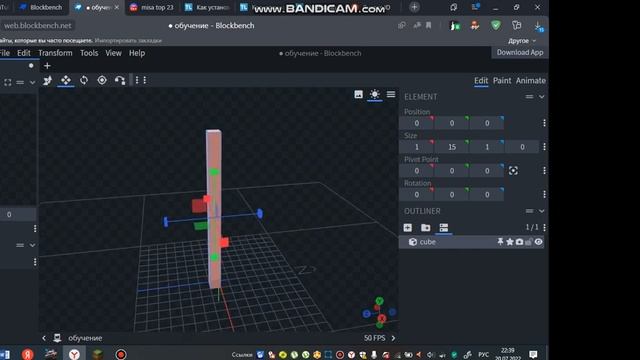Click browser bookmark icon
The width and height of the screenshot is (640, 360).
coord(429,25)
